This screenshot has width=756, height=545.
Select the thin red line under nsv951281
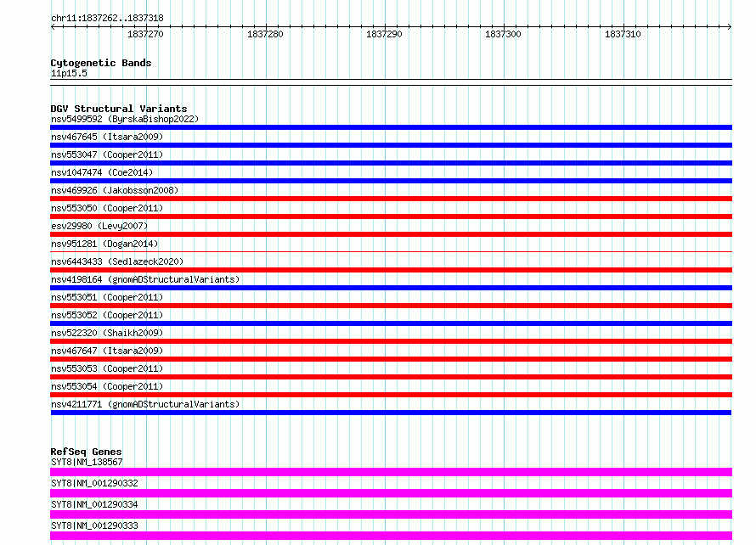pyautogui.click(x=391, y=251)
